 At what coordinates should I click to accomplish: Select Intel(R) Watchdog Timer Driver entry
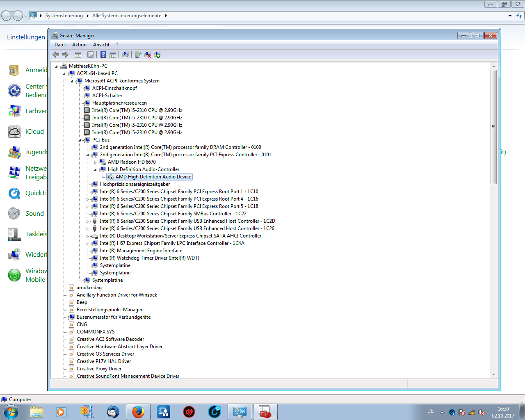point(149,258)
